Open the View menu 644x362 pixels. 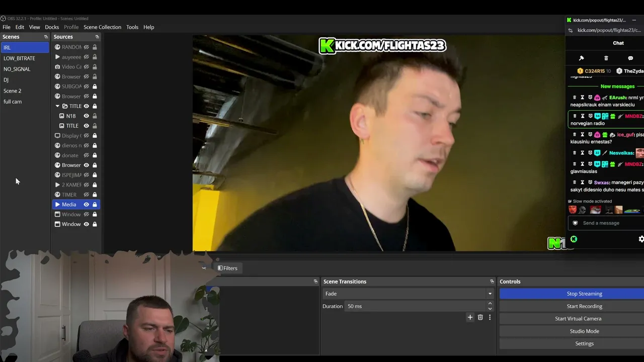[35, 27]
